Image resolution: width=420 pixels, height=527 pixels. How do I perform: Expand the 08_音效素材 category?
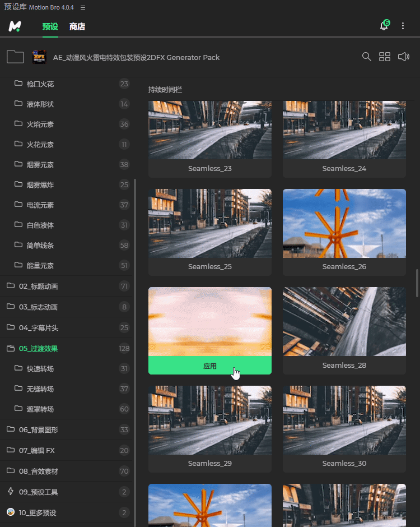pos(67,471)
